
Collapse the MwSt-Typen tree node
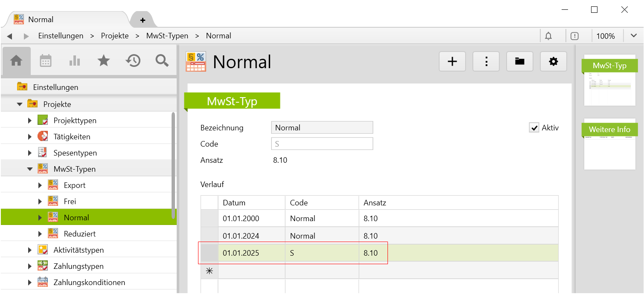click(x=30, y=169)
